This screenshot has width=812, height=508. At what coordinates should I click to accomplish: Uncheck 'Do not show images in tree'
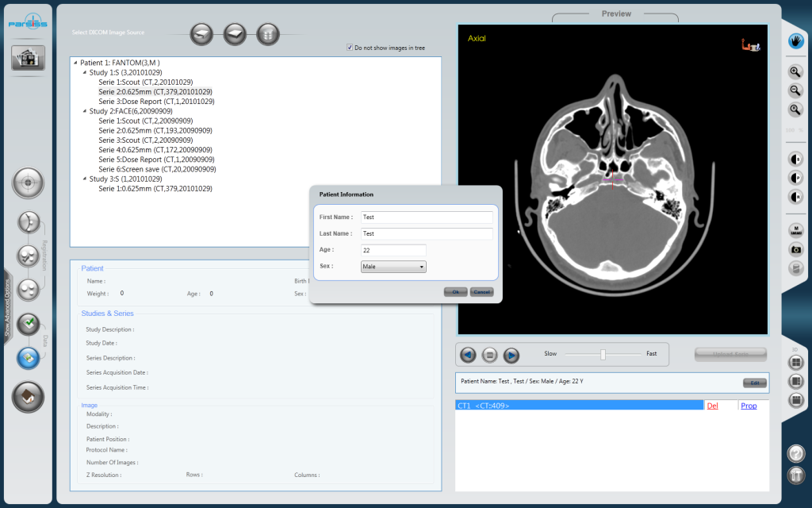tap(350, 48)
